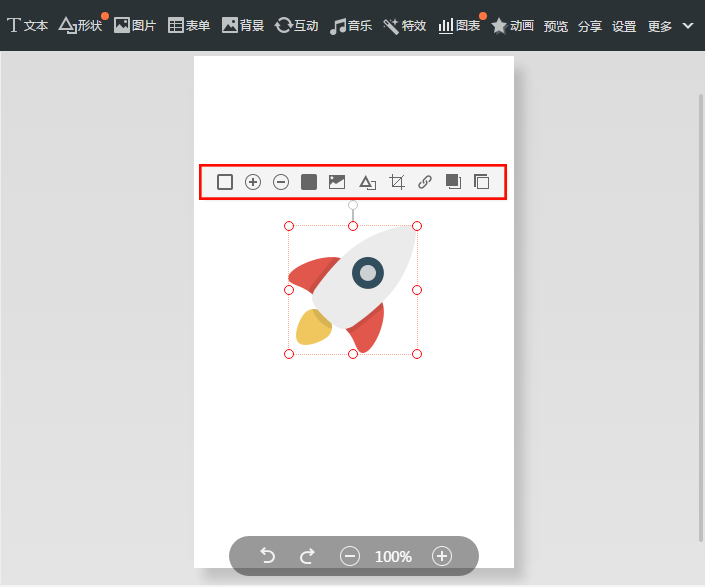Click the empty square border icon
This screenshot has width=705, height=587.
(225, 182)
